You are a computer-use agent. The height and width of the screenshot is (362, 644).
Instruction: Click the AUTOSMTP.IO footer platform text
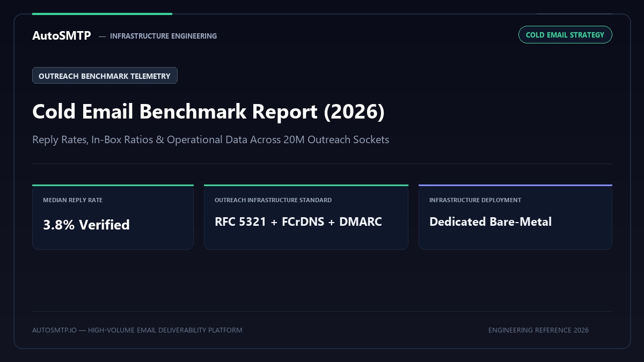tap(137, 330)
